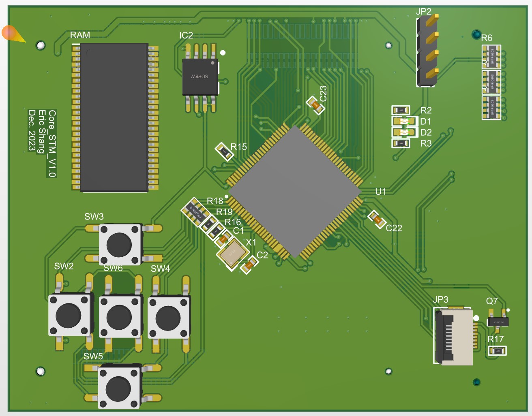
Task: Click the SW4 tactile switch
Action: point(169,317)
